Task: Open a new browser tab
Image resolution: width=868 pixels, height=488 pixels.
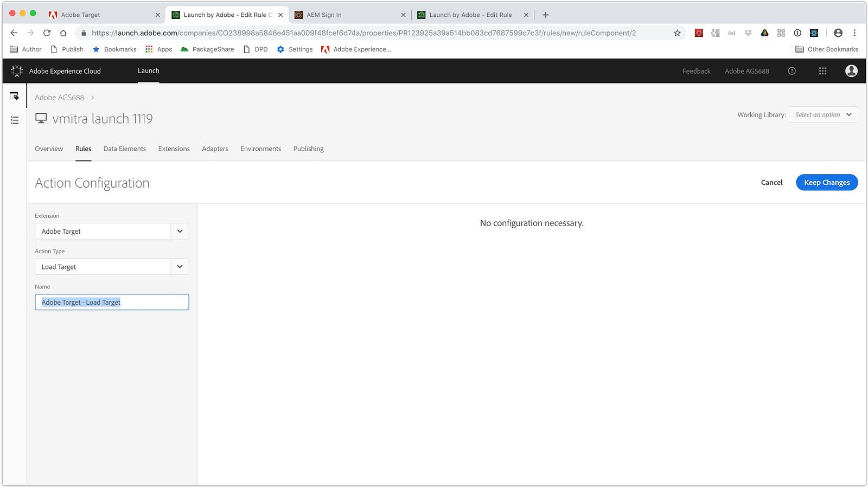Action: coord(546,15)
